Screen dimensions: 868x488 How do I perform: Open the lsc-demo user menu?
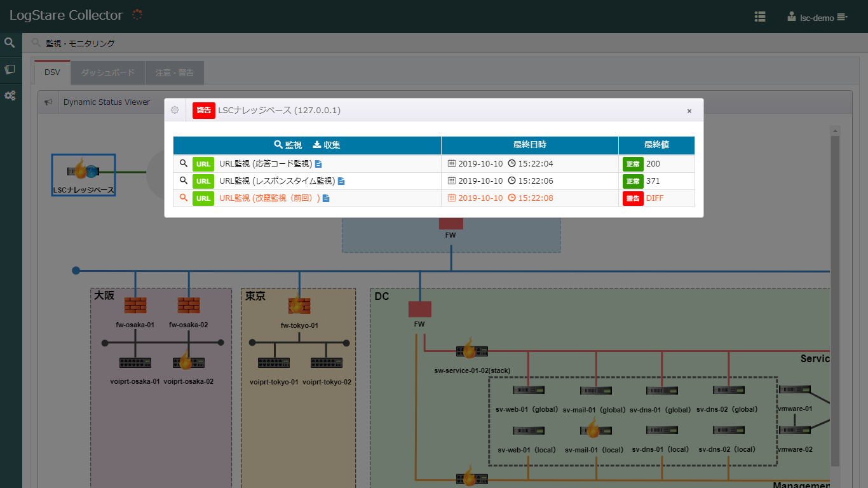(x=817, y=17)
